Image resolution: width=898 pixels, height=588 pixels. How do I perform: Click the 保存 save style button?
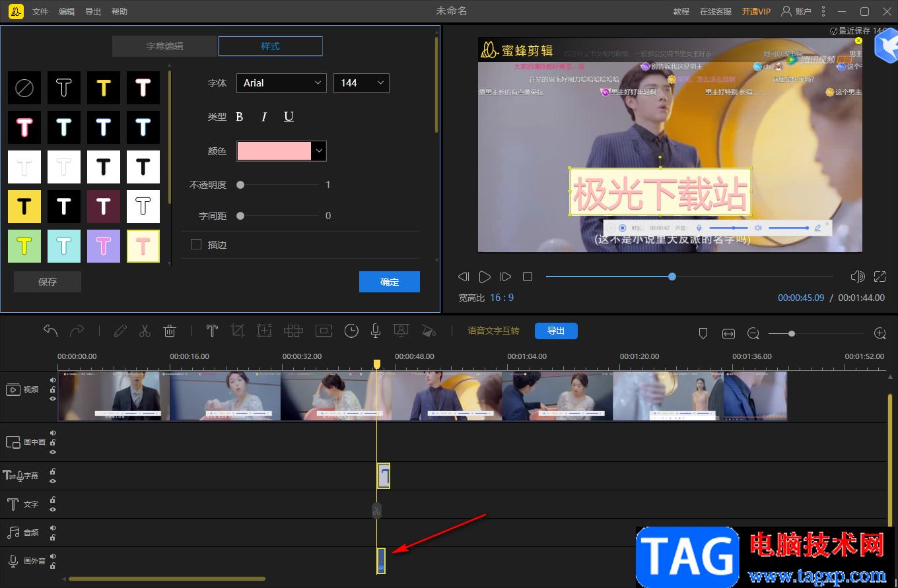pos(48,282)
